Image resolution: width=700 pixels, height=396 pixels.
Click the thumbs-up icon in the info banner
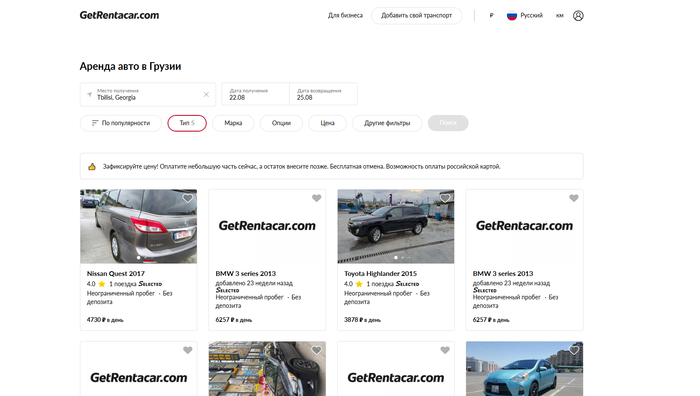tap(92, 167)
